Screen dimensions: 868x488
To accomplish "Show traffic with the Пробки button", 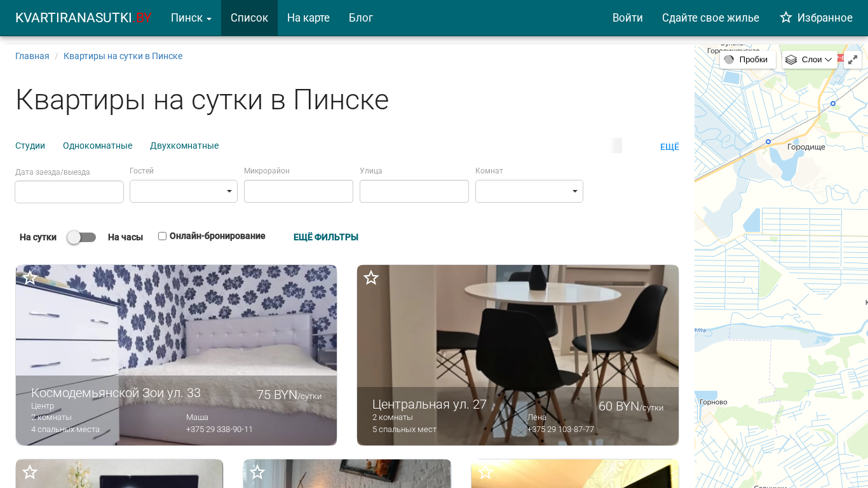I will pos(747,60).
